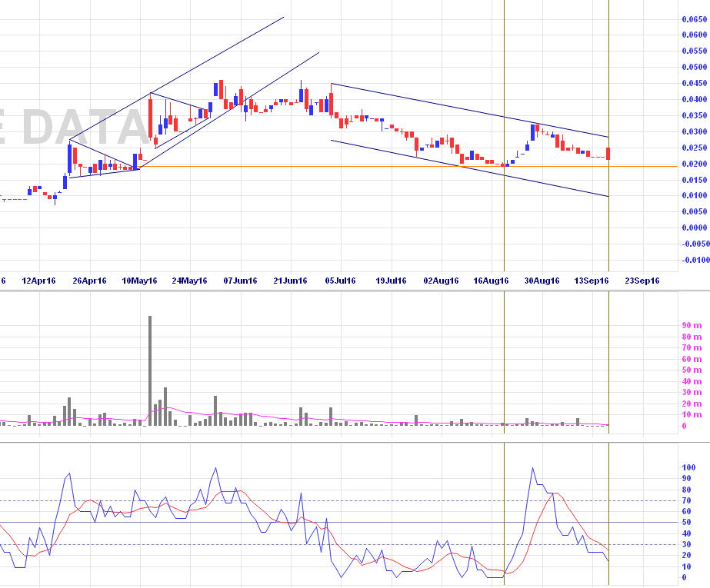710x588 pixels.
Task: Click the -0.0100 price axis value
Action: pos(695,260)
